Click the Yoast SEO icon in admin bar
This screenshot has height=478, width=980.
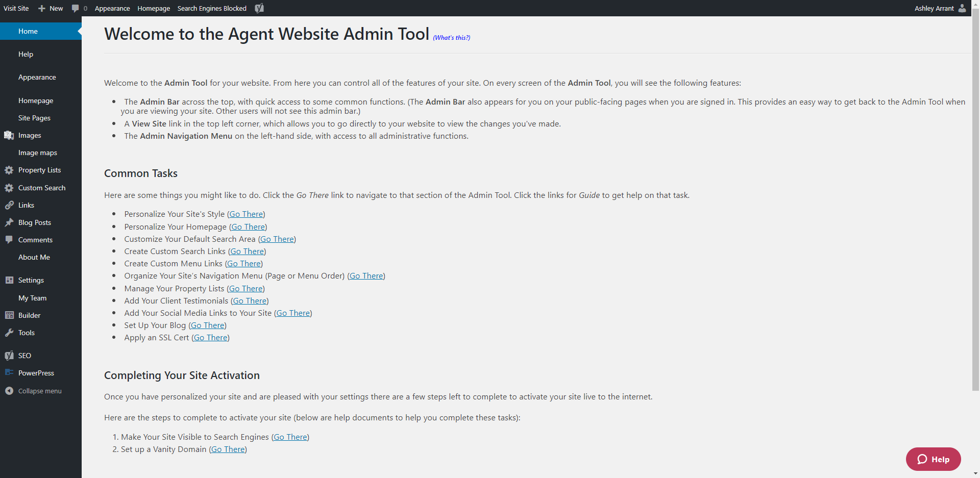[259, 8]
